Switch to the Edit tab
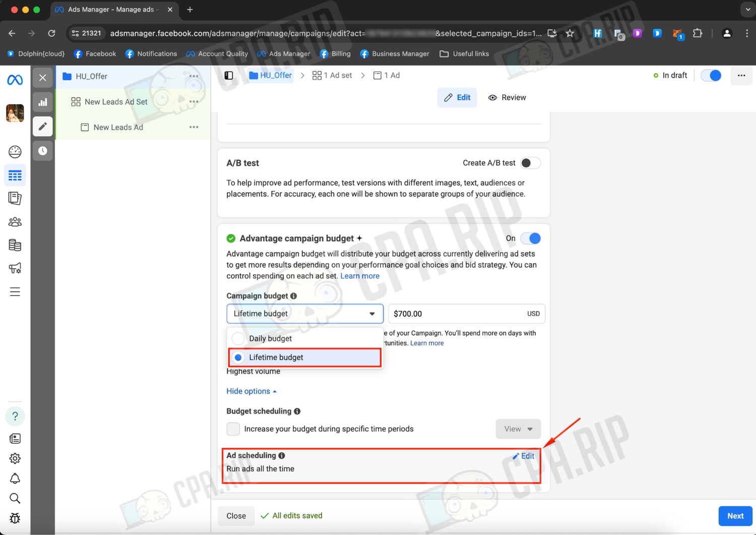Image resolution: width=756 pixels, height=535 pixels. pyautogui.click(x=457, y=98)
